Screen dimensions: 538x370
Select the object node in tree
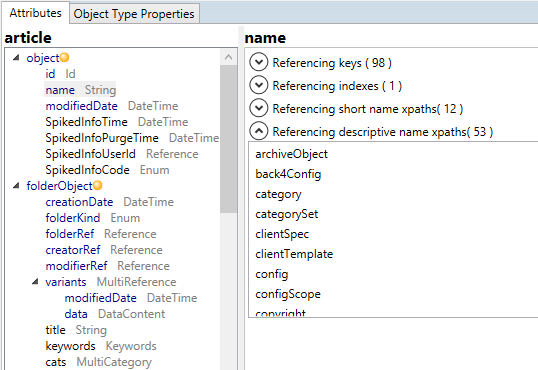[x=43, y=58]
